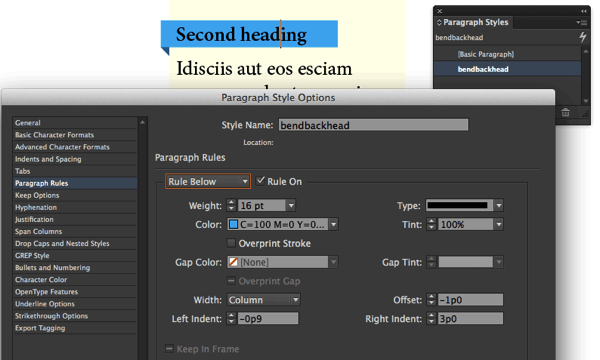Click the Paragraph Styles panel tab

tap(473, 22)
